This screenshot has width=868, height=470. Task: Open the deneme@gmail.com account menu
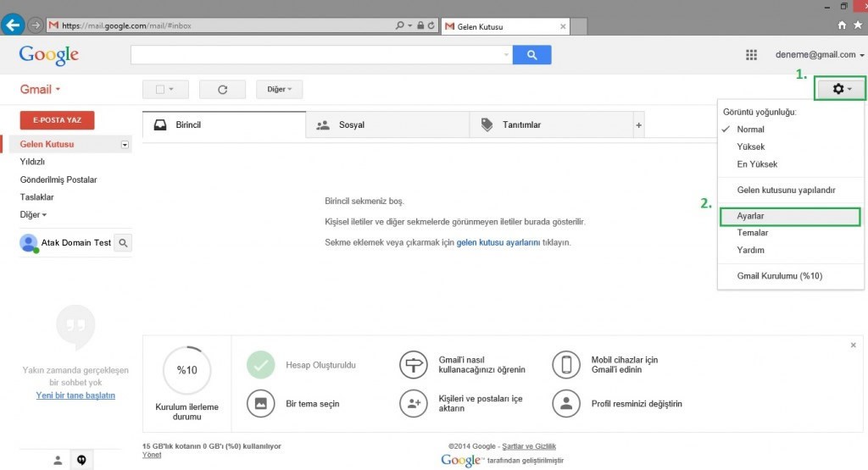point(820,55)
